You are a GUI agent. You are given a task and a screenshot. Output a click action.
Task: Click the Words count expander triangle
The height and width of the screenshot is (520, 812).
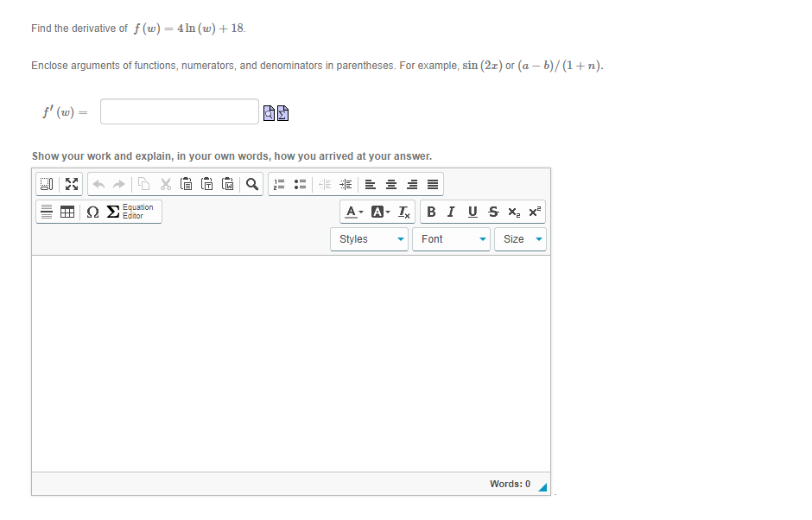click(x=543, y=486)
